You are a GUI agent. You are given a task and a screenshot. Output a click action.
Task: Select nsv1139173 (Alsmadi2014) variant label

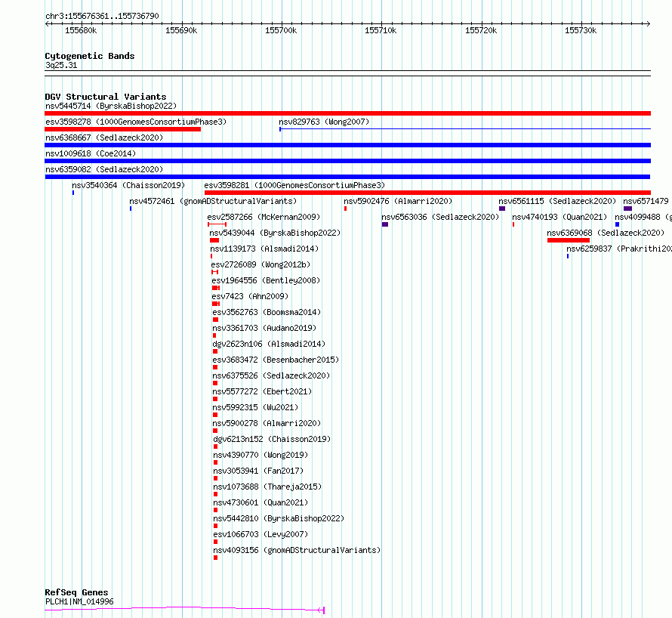(264, 249)
